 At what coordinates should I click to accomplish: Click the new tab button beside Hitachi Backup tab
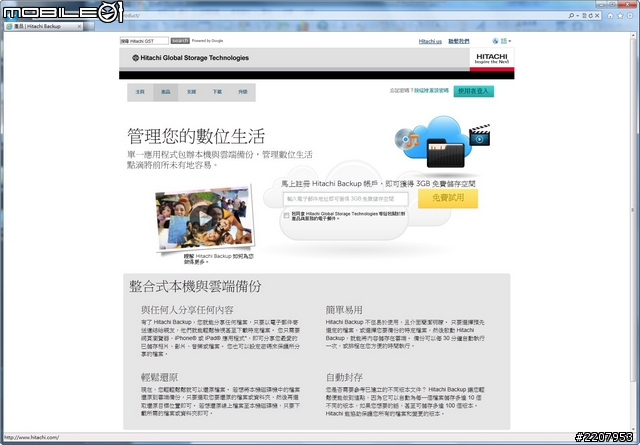coord(90,26)
